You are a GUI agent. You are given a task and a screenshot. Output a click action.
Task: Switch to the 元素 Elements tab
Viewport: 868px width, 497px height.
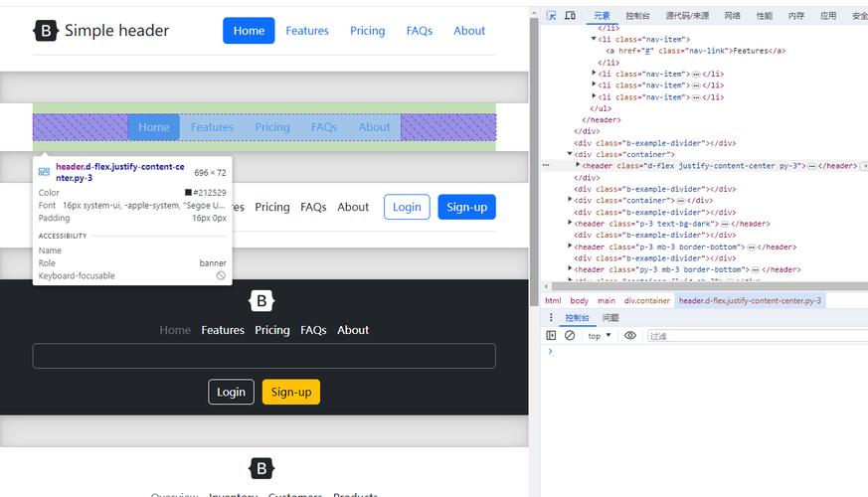[x=602, y=16]
